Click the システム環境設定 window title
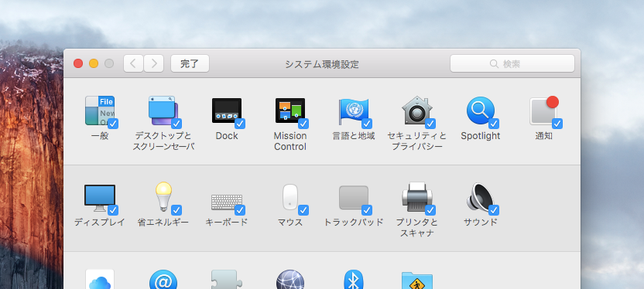 point(322,64)
